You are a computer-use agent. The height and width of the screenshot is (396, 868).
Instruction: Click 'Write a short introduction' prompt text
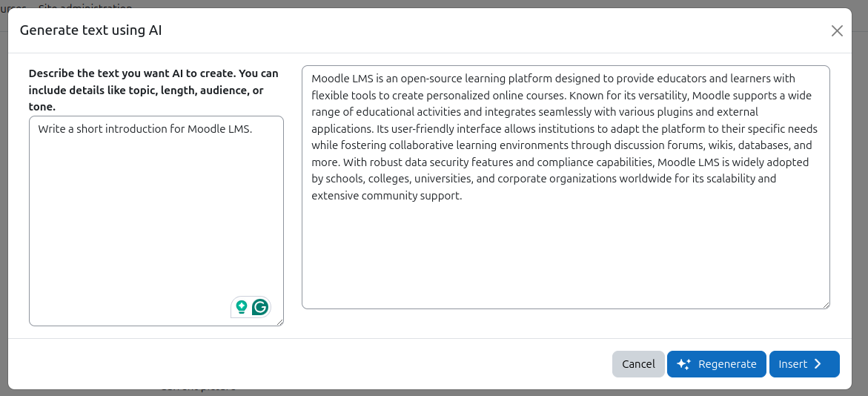point(145,129)
